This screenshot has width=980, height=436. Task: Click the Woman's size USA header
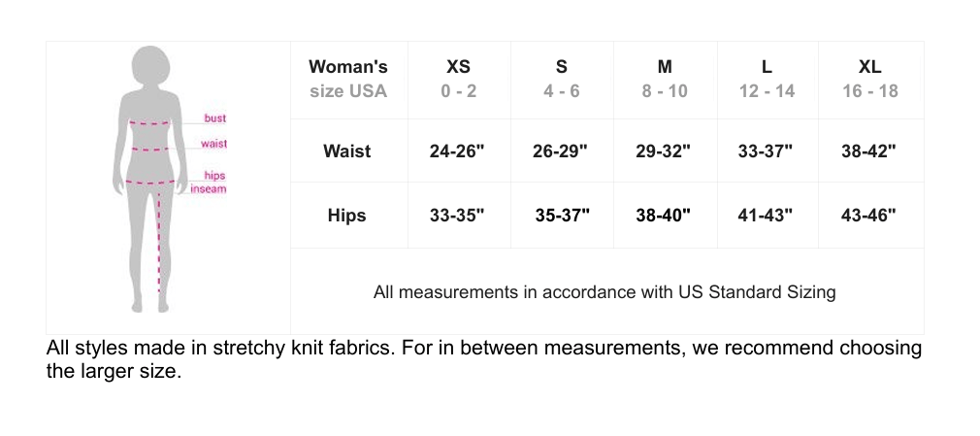tap(347, 79)
